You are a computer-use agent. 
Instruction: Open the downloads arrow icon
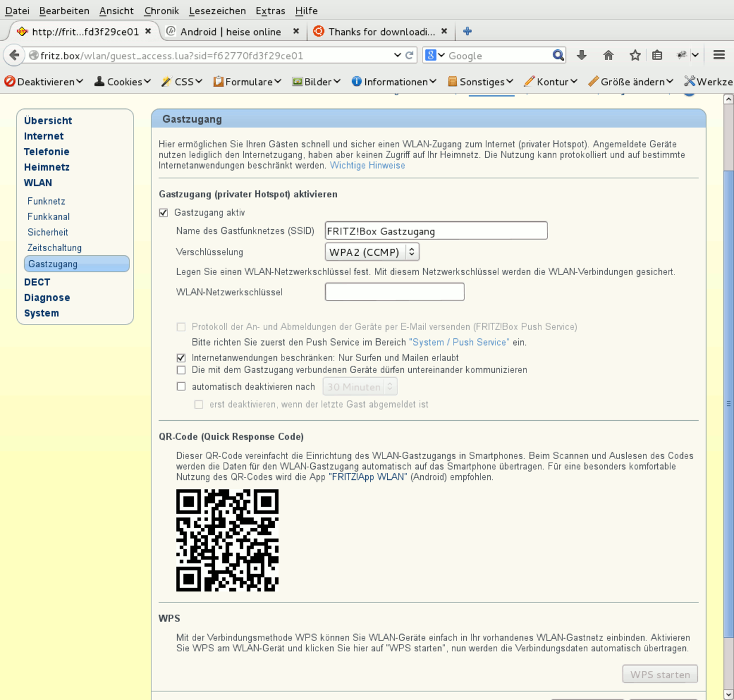[x=581, y=55]
